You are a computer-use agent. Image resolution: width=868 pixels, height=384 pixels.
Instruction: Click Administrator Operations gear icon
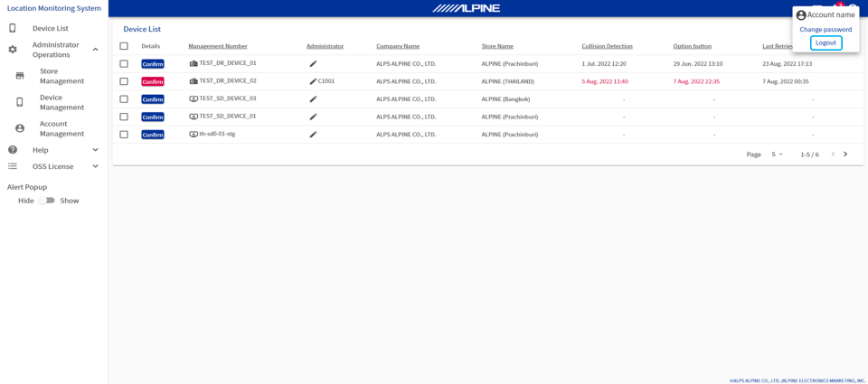tap(12, 50)
